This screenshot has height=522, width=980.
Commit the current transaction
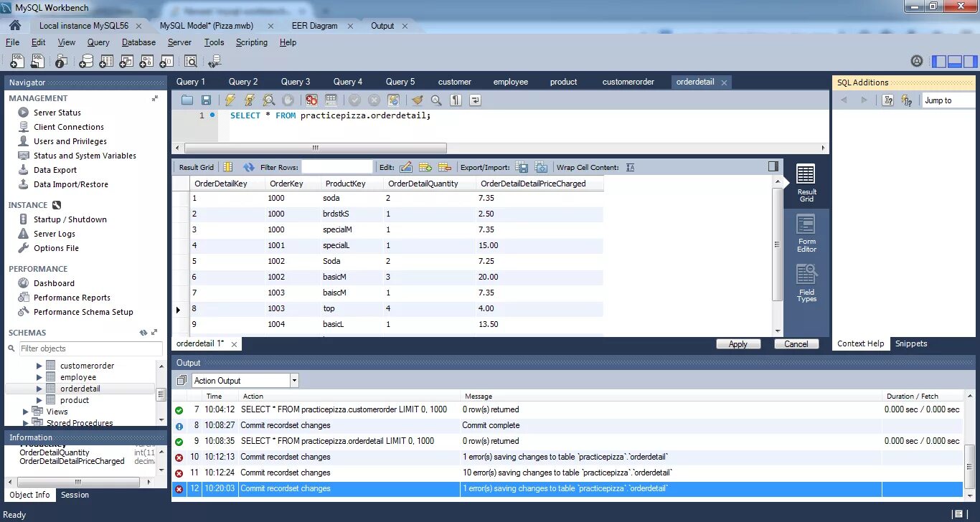point(354,100)
